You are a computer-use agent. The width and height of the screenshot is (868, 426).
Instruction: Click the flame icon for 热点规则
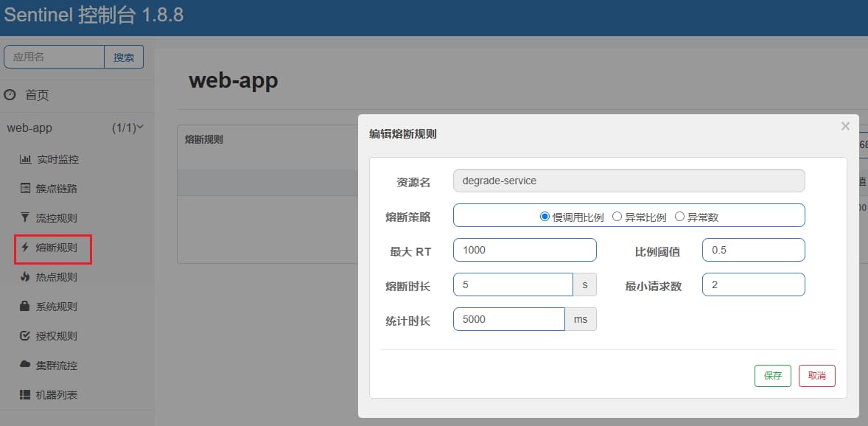click(x=25, y=277)
